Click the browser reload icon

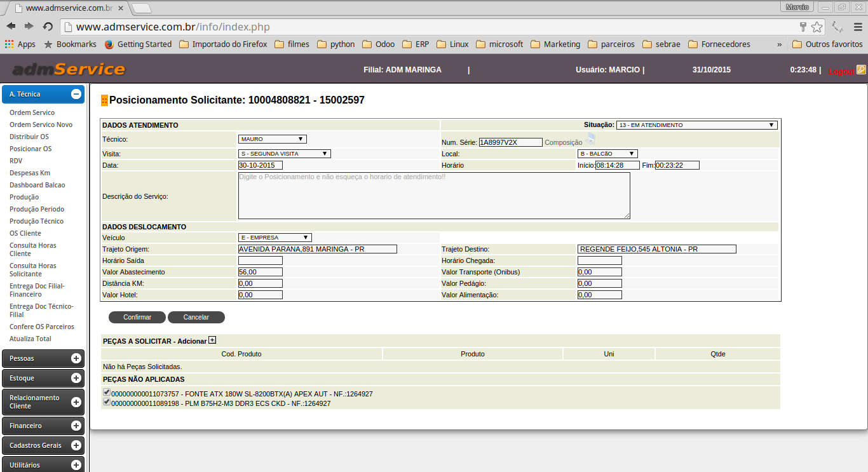[x=48, y=27]
